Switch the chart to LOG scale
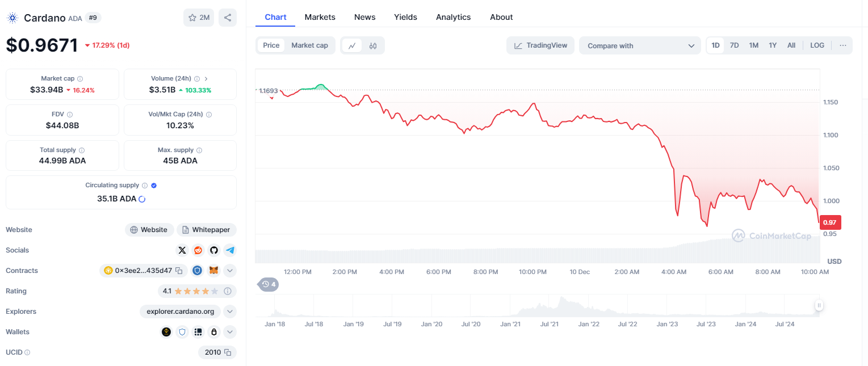This screenshot has width=868, height=366. point(817,45)
